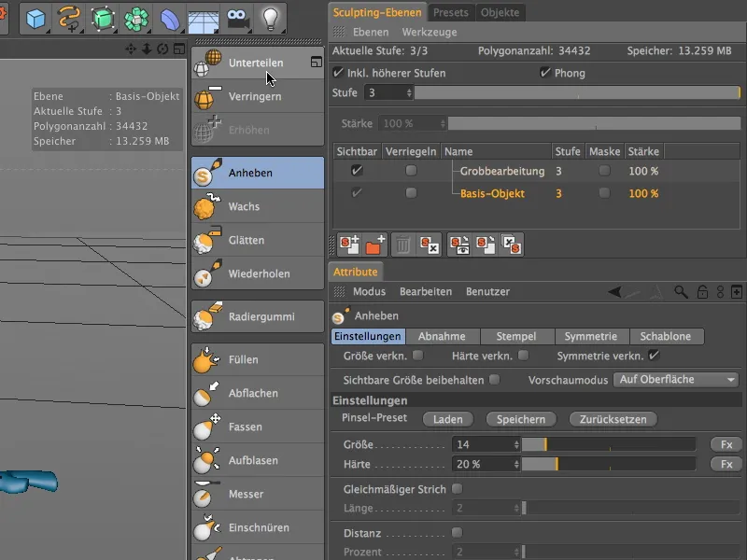Open the Schablone tab
This screenshot has height=560, width=747.
(x=666, y=336)
